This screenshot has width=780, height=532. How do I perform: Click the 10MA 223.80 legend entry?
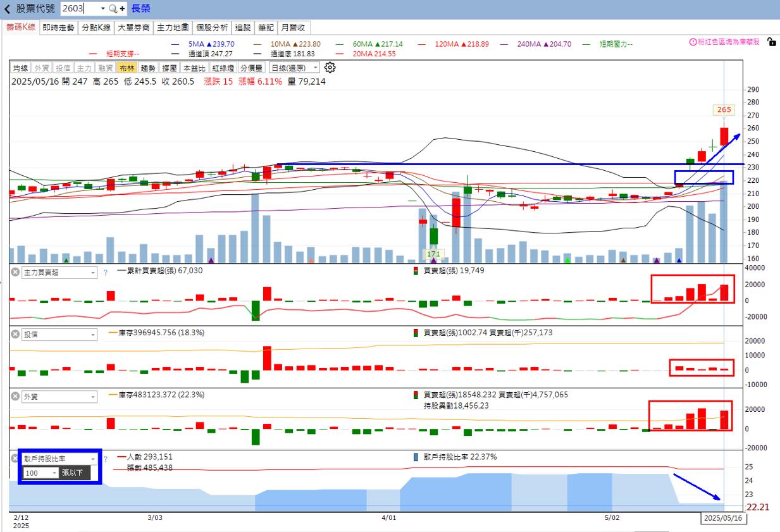[287, 44]
